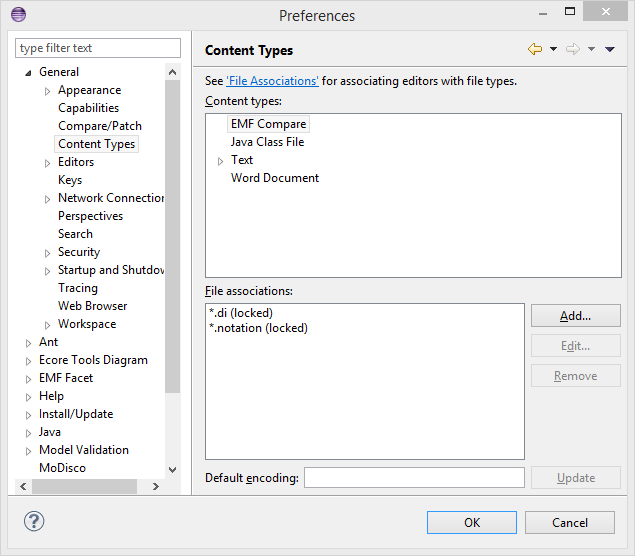Click the Default encoding text field
This screenshot has height=556, width=635.
pos(414,478)
